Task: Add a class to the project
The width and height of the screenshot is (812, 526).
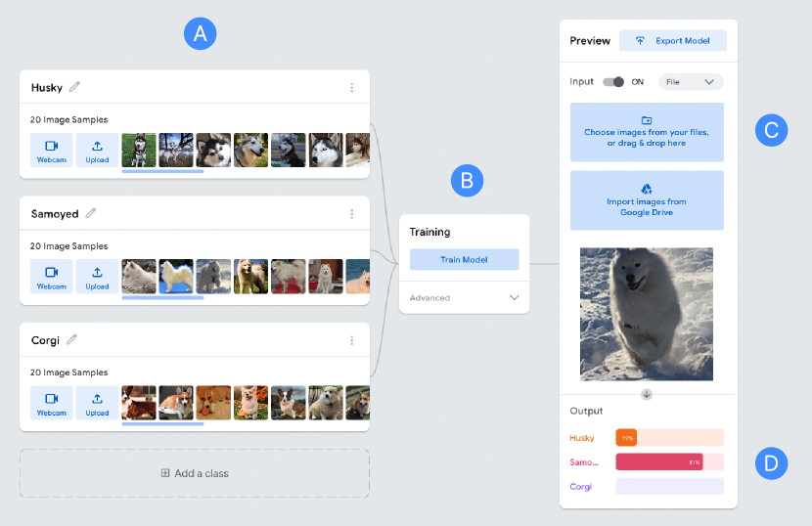Action: [195, 473]
